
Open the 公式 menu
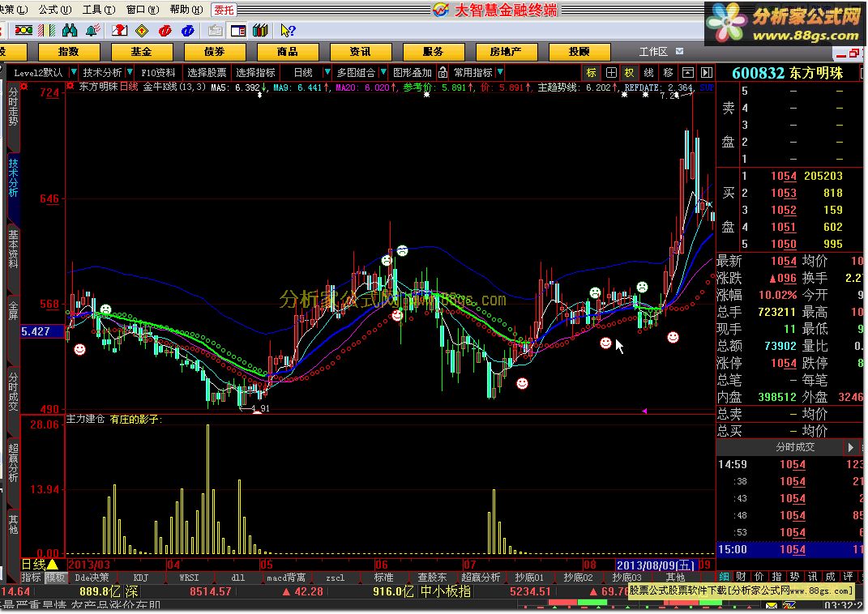(55, 10)
